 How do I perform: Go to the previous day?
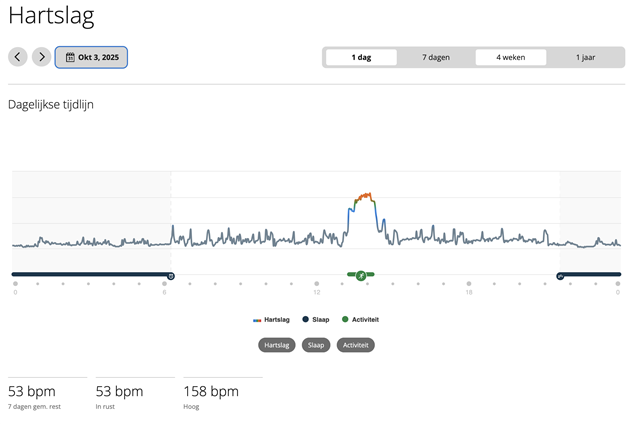(x=18, y=57)
